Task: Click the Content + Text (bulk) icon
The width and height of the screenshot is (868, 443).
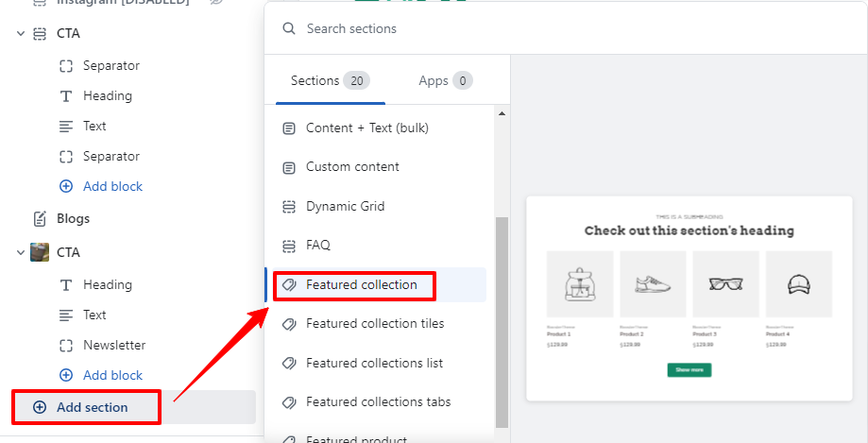Action: (289, 128)
